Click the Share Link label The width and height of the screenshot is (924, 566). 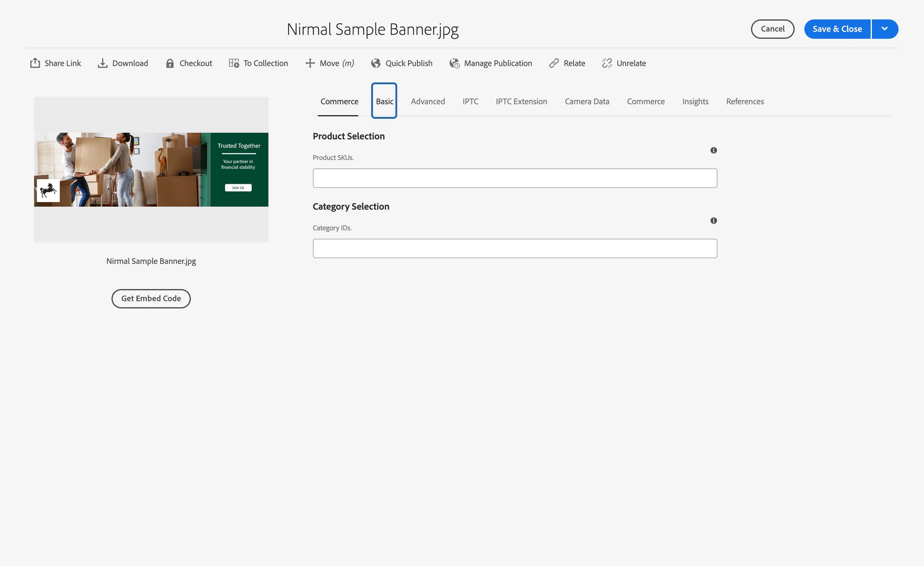63,63
